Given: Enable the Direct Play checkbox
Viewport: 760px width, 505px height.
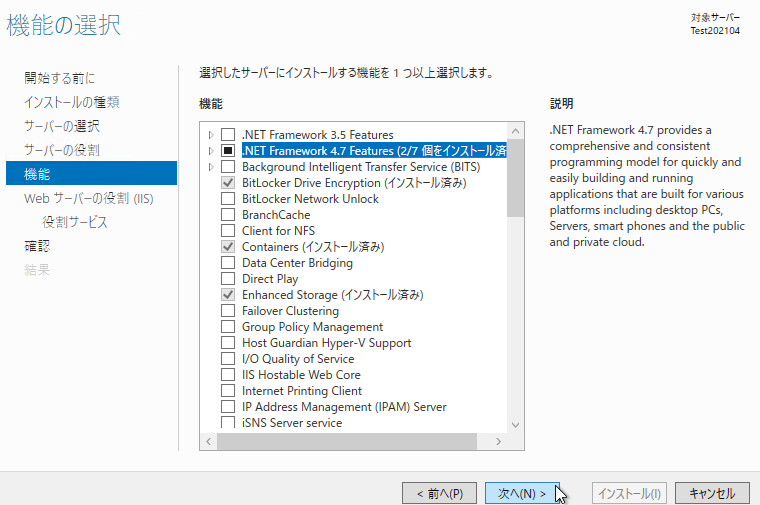Looking at the screenshot, I should point(228,278).
